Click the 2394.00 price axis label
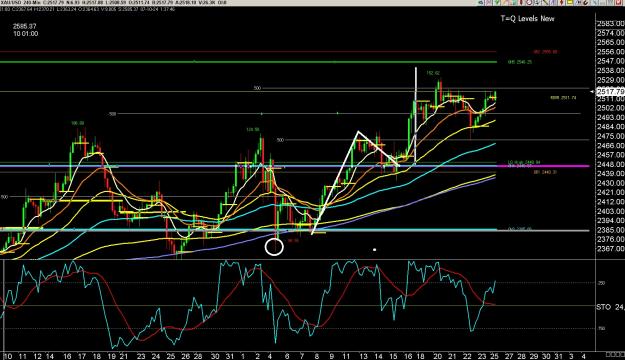Viewport: 625px width, 360px height. coord(610,220)
